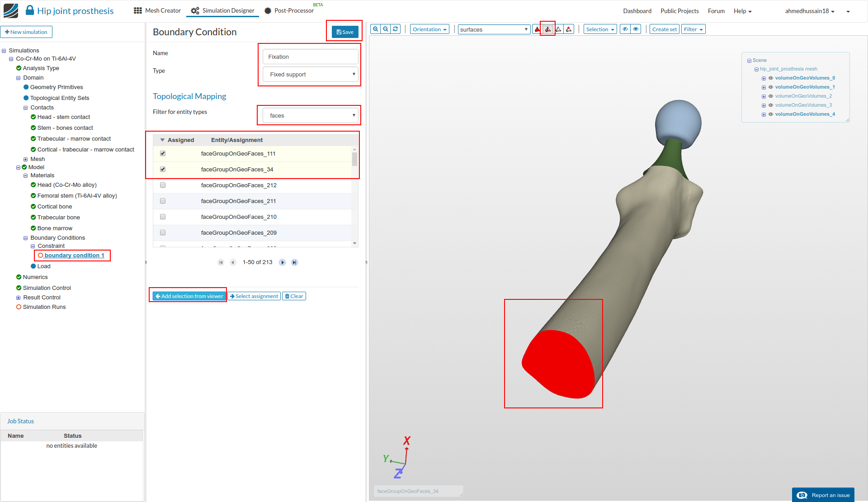868x502 pixels.
Task: Jump to last page of entities
Action: 294,262
